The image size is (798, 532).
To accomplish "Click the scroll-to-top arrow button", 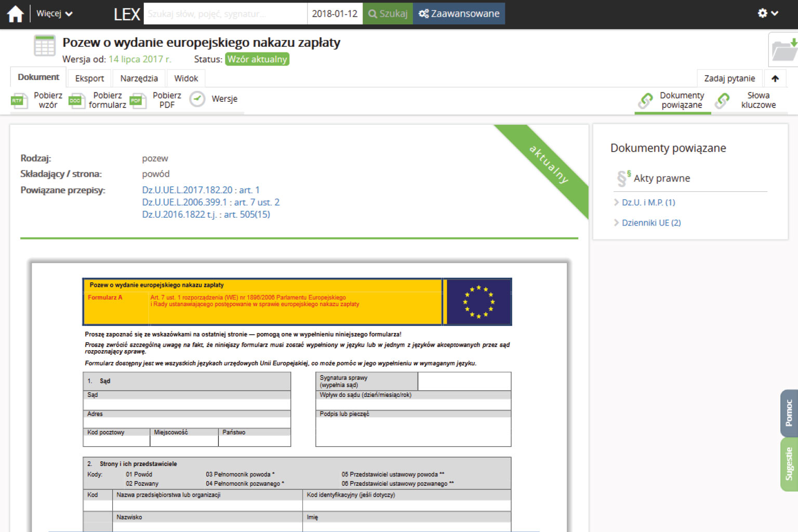I will pyautogui.click(x=775, y=78).
